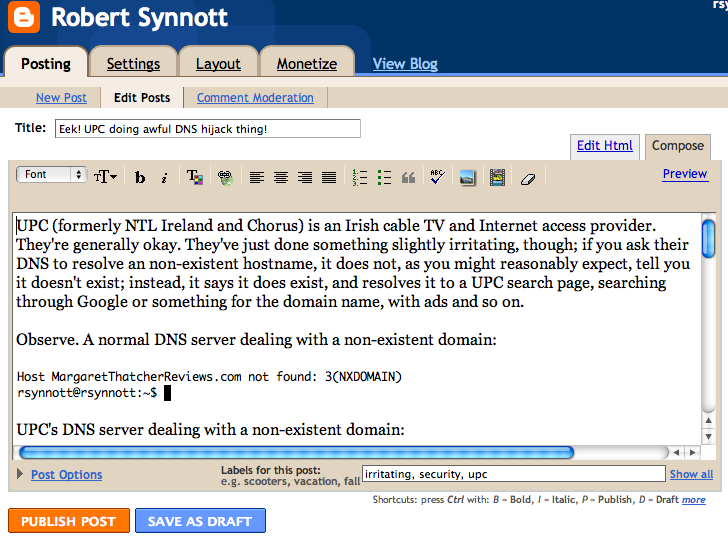Insert a link with the link icon
Image resolution: width=728 pixels, height=554 pixels.
click(x=225, y=177)
